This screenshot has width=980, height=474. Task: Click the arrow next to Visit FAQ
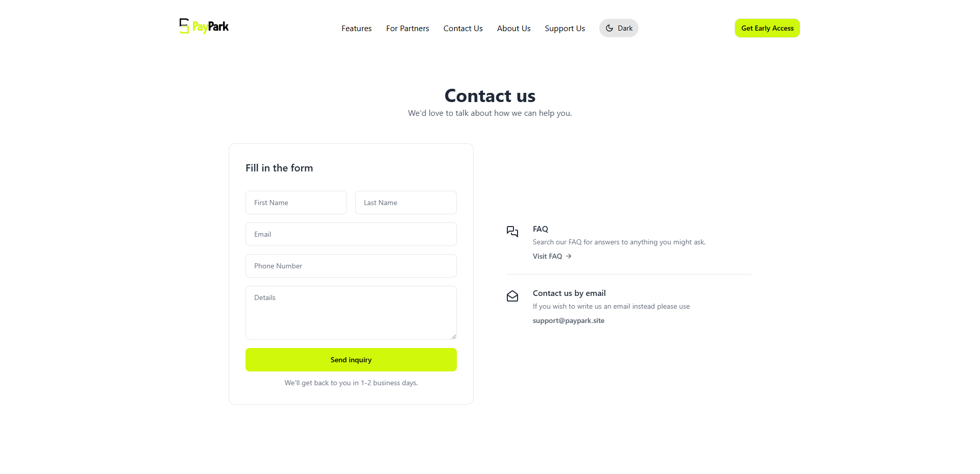(569, 256)
